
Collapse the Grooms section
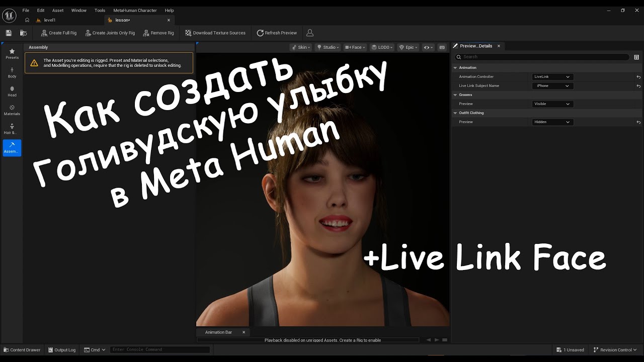pyautogui.click(x=455, y=95)
